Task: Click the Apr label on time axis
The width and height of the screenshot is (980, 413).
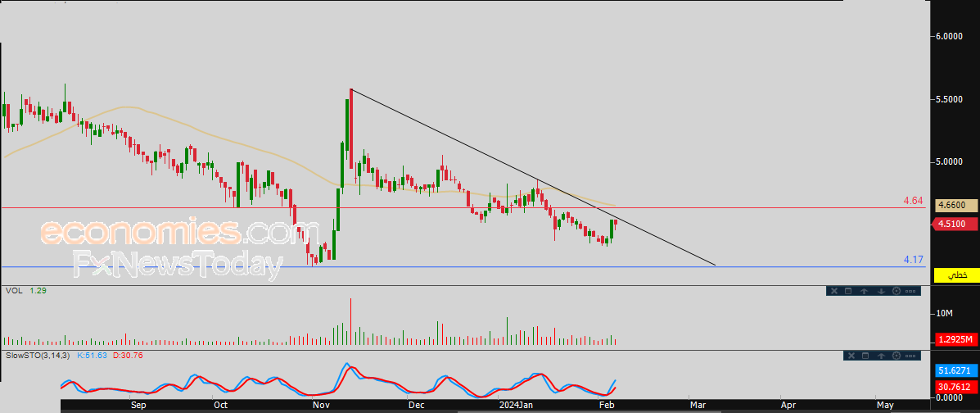Action: tap(788, 406)
